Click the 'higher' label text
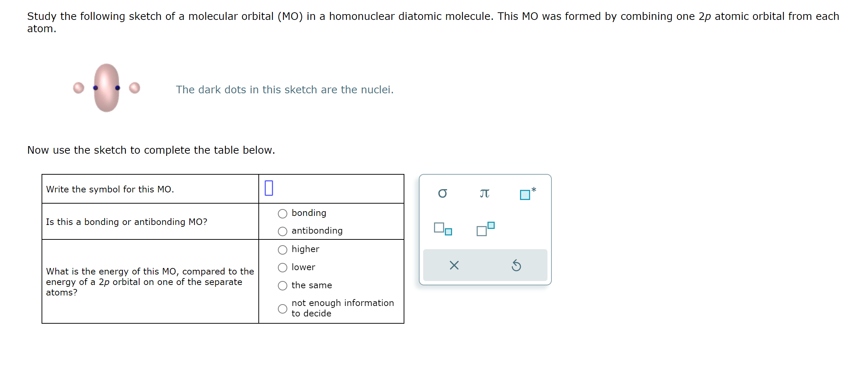The height and width of the screenshot is (366, 868). click(305, 249)
